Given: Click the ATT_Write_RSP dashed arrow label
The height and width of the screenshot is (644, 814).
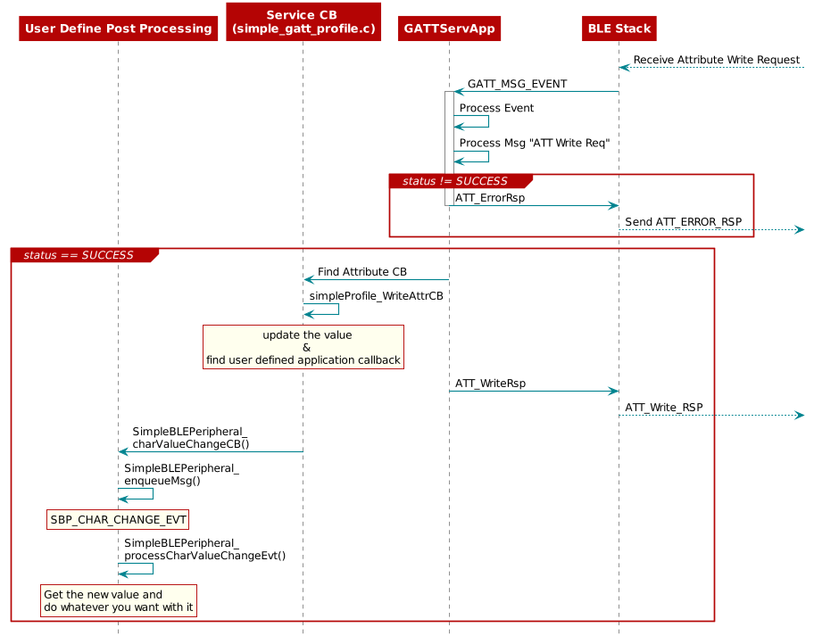Looking at the screenshot, I should point(666,408).
